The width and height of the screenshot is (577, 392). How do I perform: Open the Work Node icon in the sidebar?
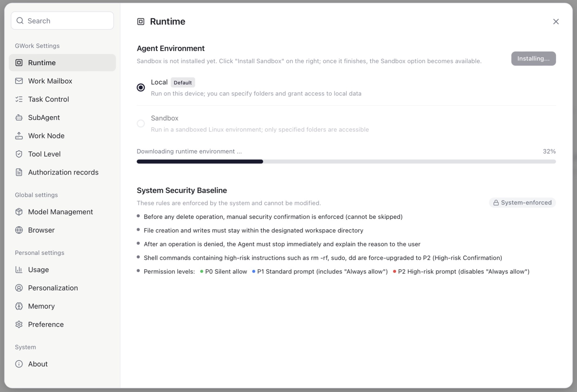click(x=19, y=136)
